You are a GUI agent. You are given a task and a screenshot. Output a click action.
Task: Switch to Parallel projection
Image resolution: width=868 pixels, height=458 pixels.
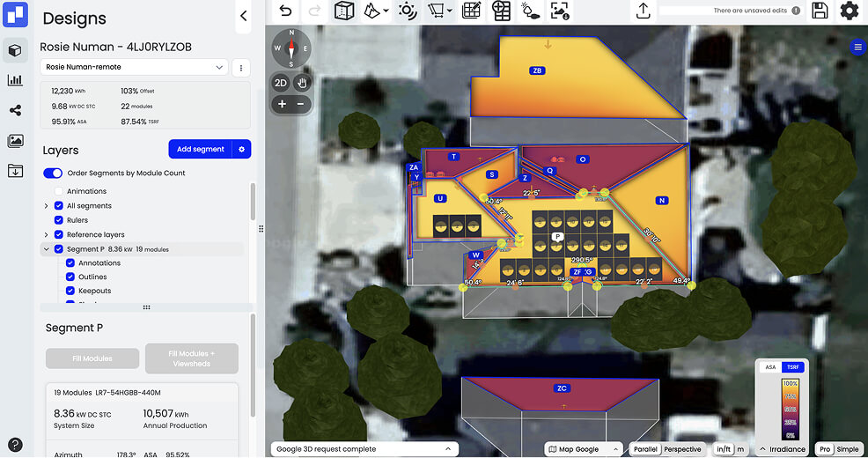(645, 449)
